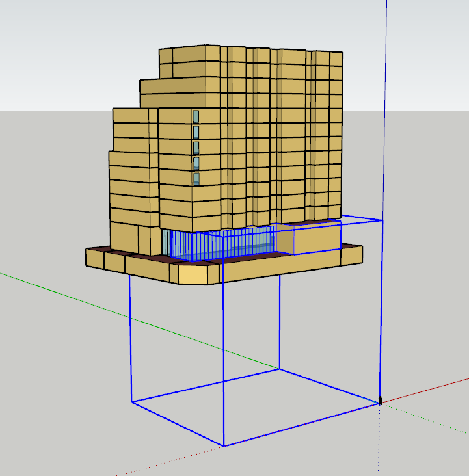The width and height of the screenshot is (469, 476).
Task: Click the second window from the top
Action: [195, 132]
